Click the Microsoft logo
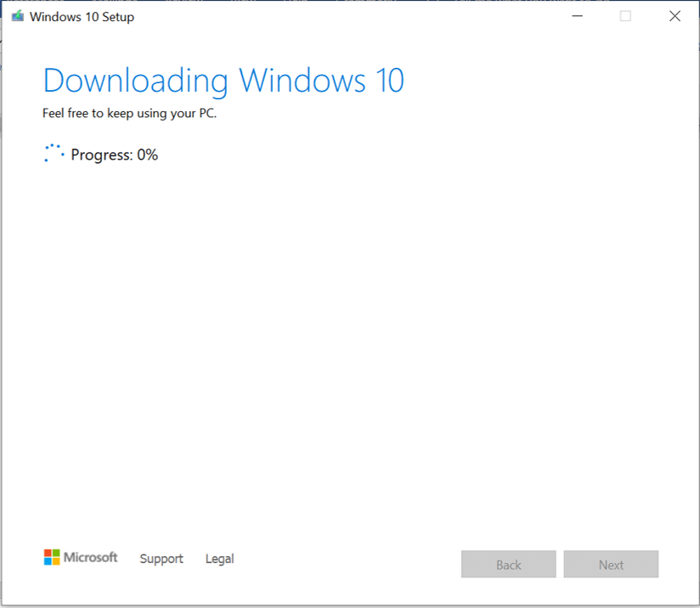The image size is (700, 608). 81,557
